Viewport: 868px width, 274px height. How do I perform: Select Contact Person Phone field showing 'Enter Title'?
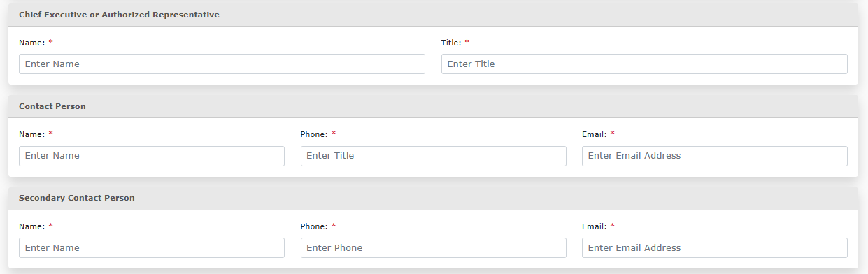[x=434, y=156]
